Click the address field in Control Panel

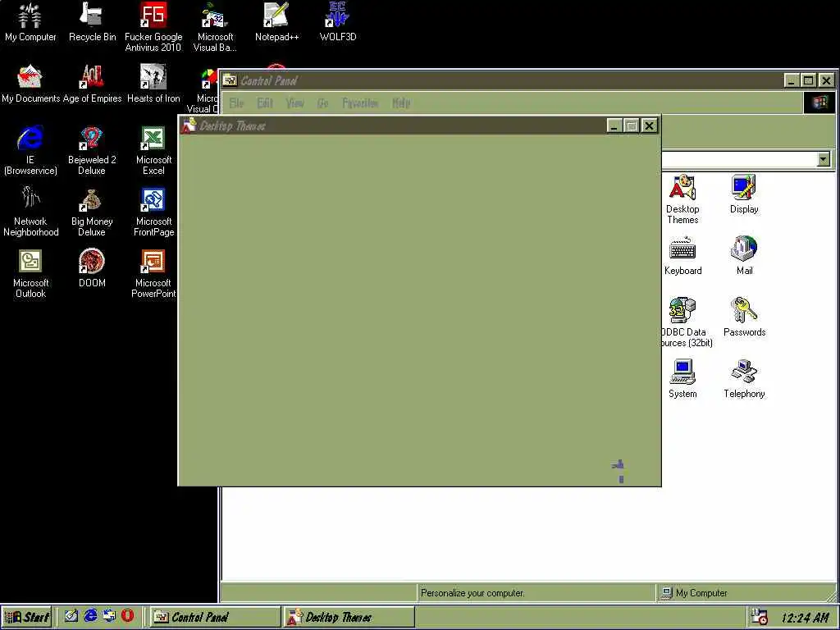(x=739, y=159)
